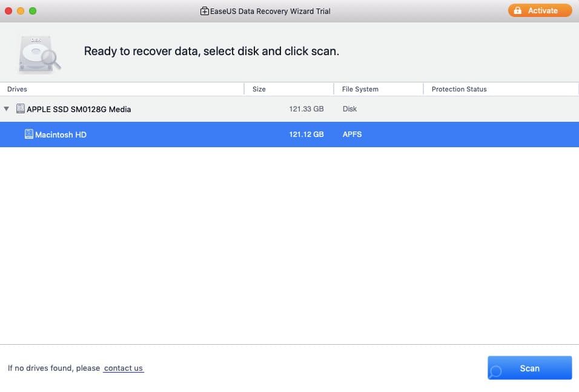Screen dimensions: 579x392
Task: Click 'If no drives found, please' text
Action: coord(54,368)
